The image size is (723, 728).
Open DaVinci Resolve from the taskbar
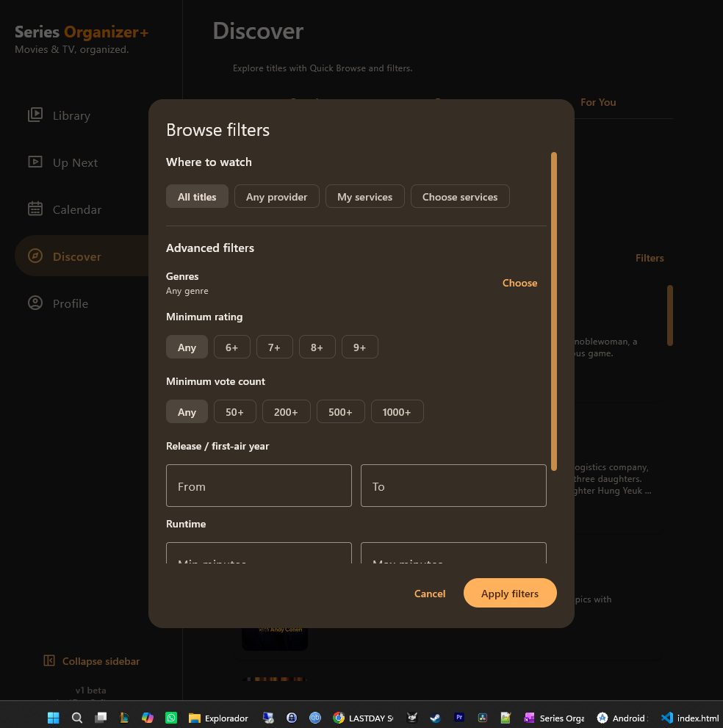[483, 718]
